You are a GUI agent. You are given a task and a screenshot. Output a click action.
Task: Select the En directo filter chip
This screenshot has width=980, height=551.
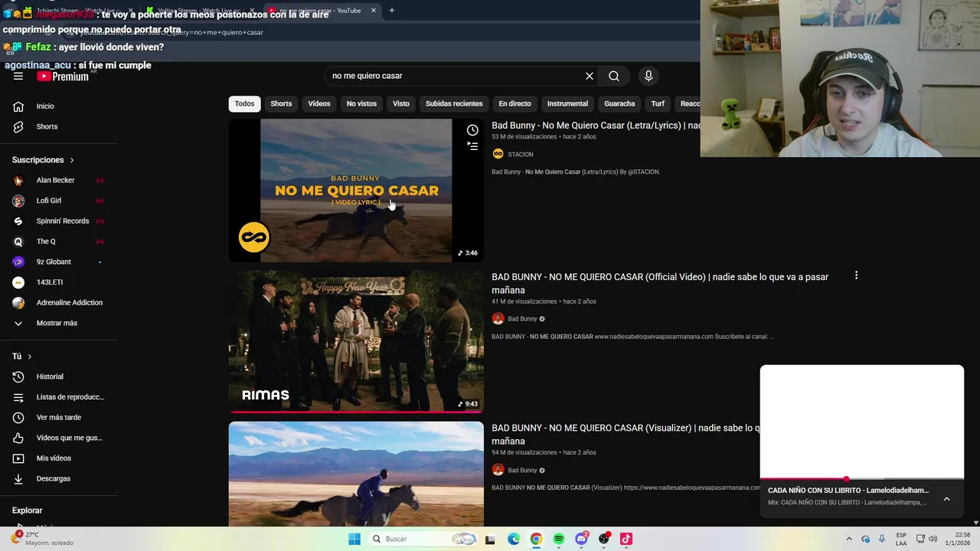pos(514,103)
